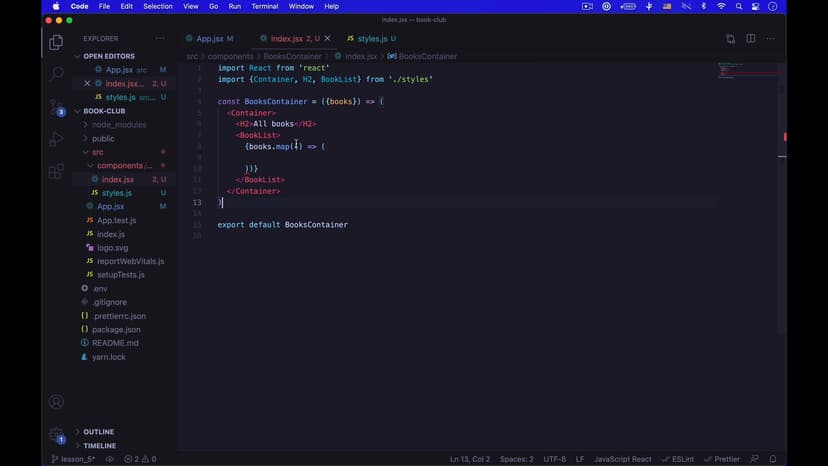The height and width of the screenshot is (466, 828).
Task: Open the Extensions view icon
Action: click(56, 171)
